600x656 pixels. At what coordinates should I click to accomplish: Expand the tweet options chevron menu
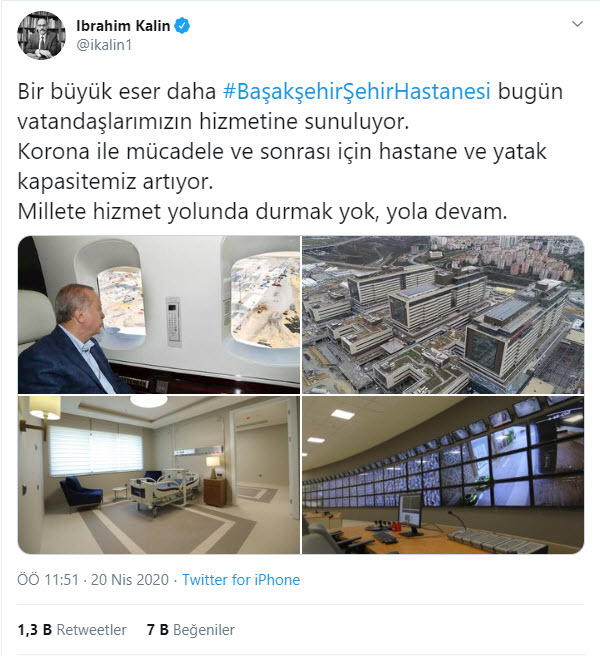pos(577,24)
